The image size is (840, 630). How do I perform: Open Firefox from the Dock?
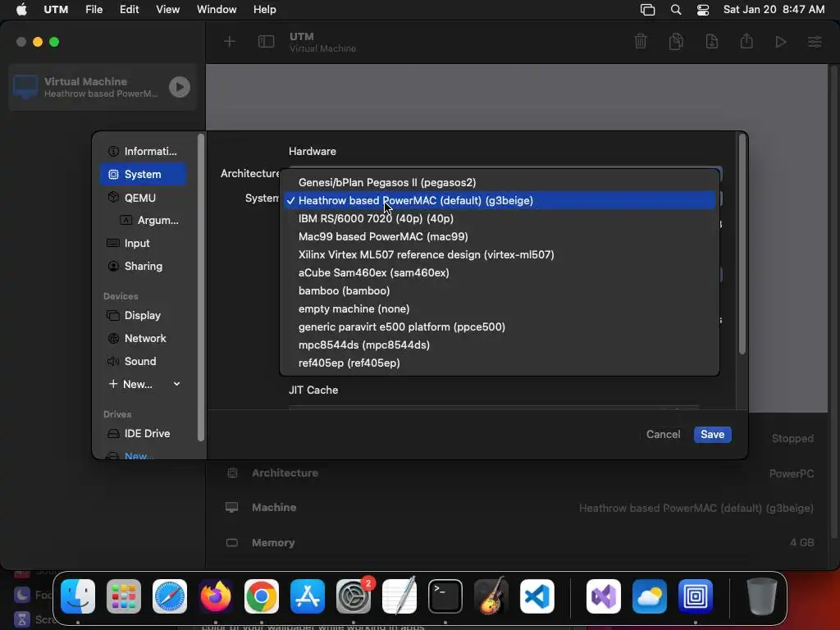coord(216,596)
